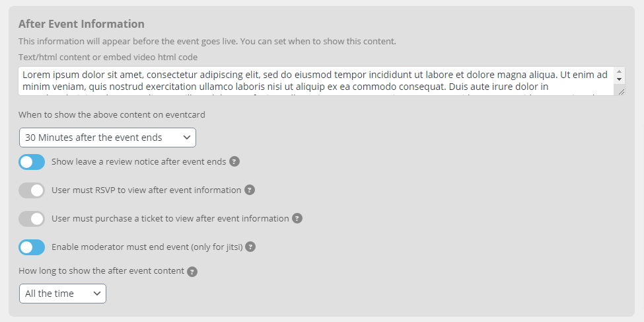The width and height of the screenshot is (644, 322).
Task: Open help icon for after event content duration
Action: [192, 271]
